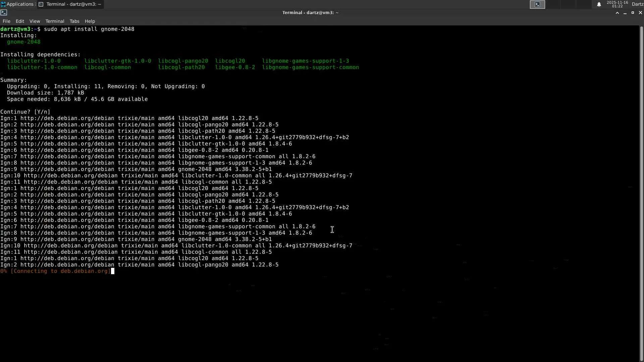Roll up the window with the arrow button

[x=617, y=13]
